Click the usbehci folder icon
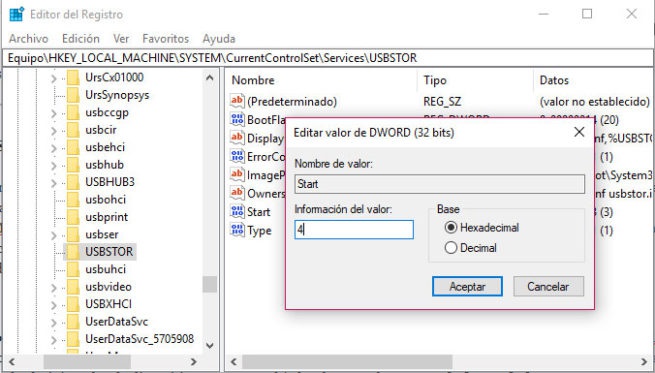Viewport: 655px width, 373px height. click(x=73, y=147)
